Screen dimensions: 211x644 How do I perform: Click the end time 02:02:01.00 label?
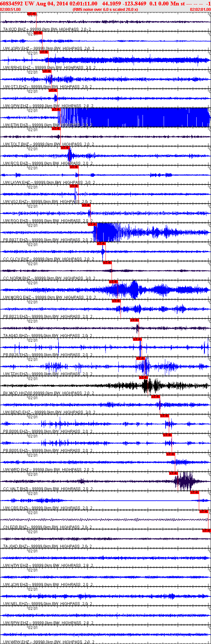(200, 10)
